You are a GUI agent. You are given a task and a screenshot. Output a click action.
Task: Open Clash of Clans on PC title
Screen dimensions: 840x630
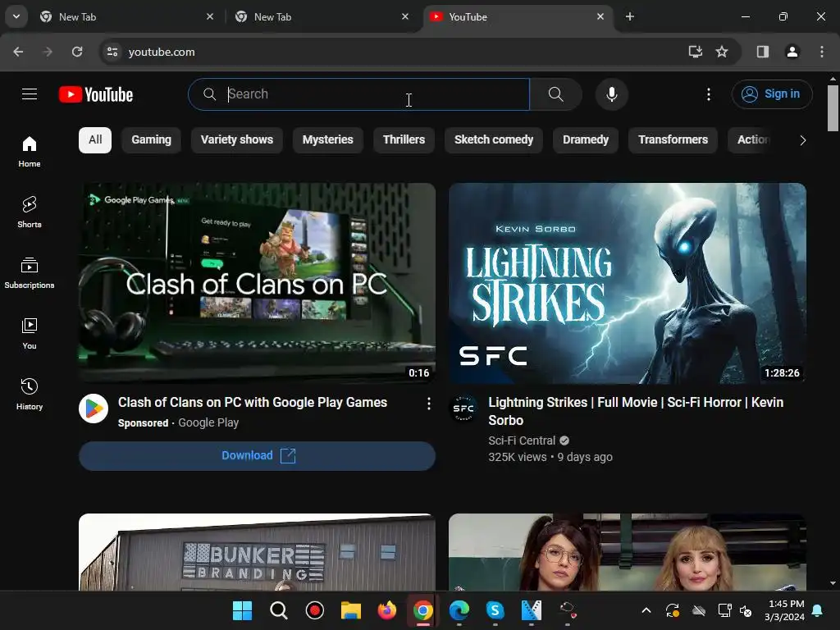coord(253,402)
